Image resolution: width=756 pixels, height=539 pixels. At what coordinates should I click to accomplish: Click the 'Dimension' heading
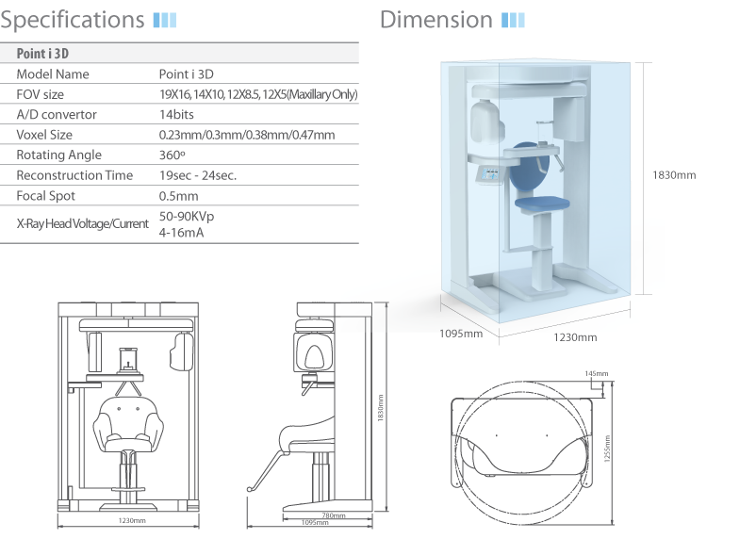436,20
